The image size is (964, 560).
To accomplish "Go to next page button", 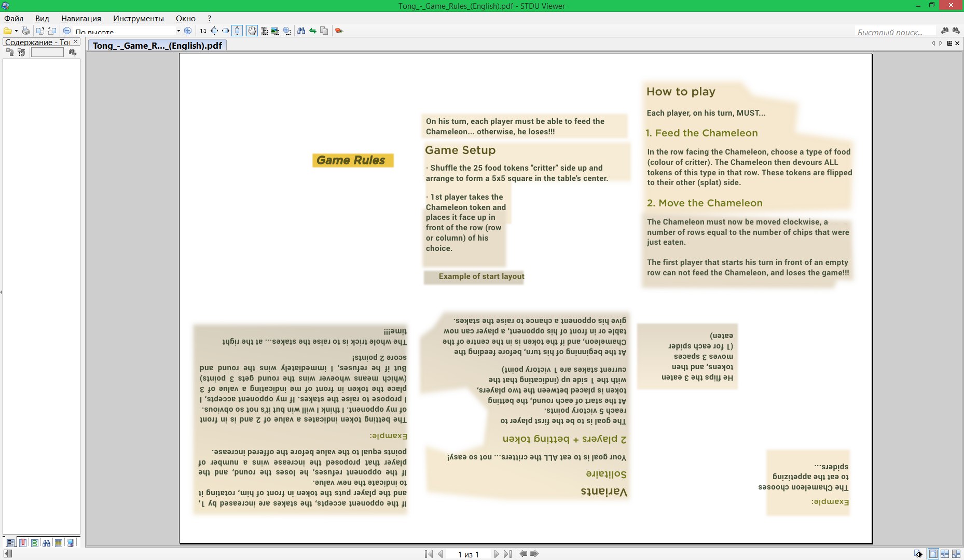I will click(497, 554).
